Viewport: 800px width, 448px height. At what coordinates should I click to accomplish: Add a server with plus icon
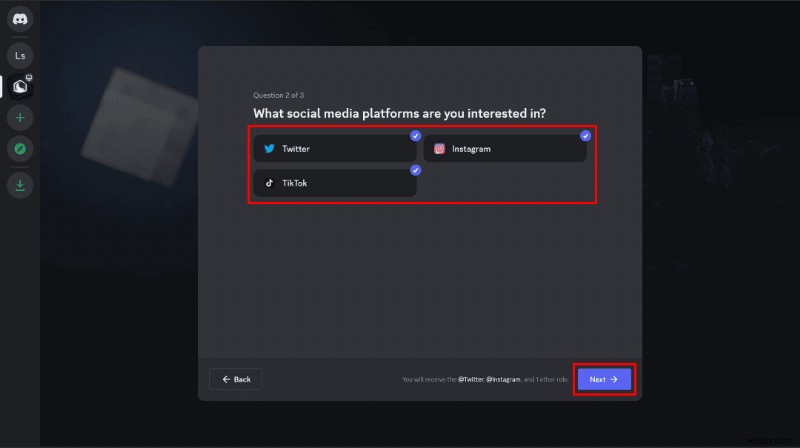point(20,118)
